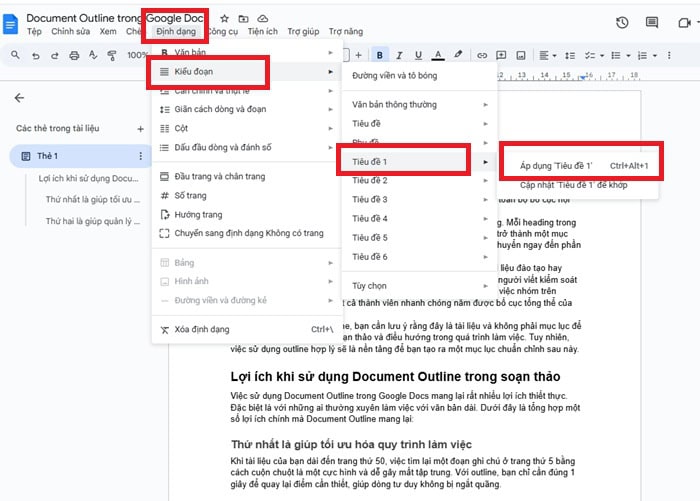
Task: Open the move to folder icon
Action: 243,18
